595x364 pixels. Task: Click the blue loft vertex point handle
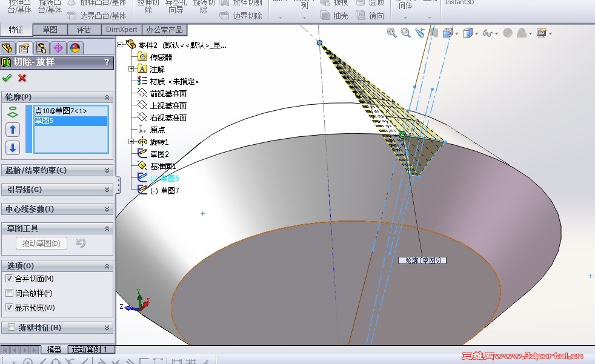(x=319, y=42)
